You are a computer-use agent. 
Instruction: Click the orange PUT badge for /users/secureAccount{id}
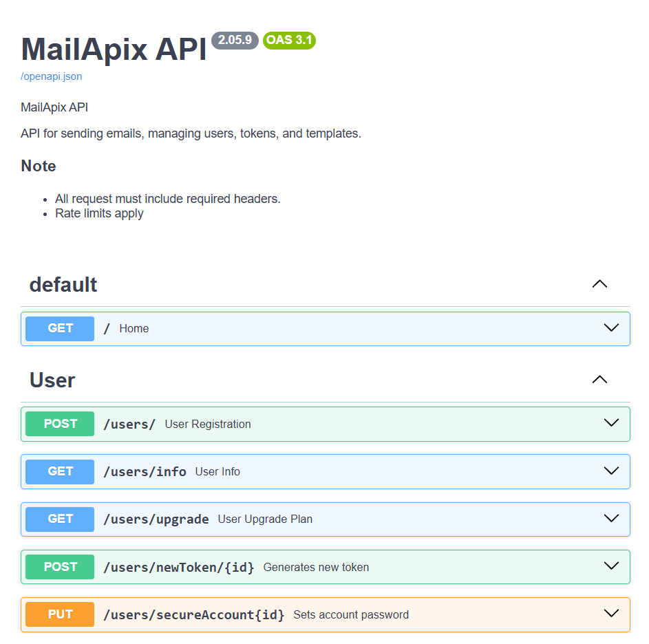point(59,614)
